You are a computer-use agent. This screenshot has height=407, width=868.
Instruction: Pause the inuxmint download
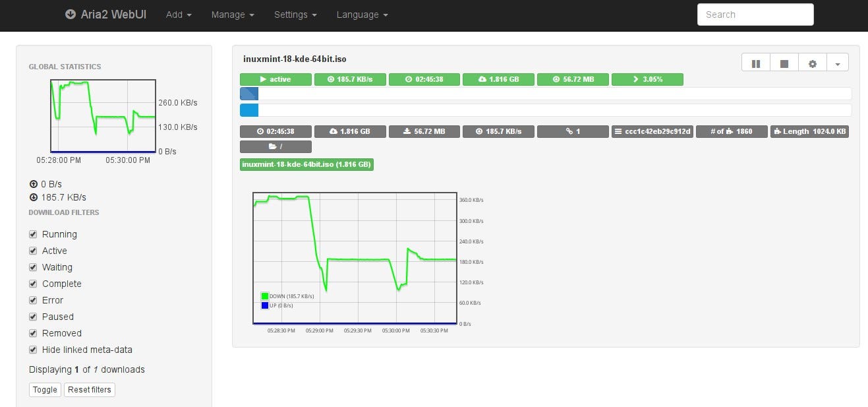point(756,63)
